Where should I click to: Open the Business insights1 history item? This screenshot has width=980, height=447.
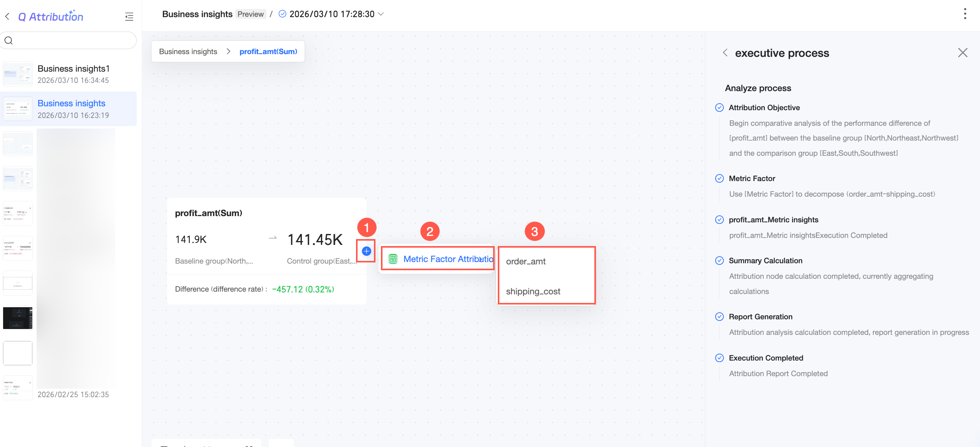click(x=68, y=74)
